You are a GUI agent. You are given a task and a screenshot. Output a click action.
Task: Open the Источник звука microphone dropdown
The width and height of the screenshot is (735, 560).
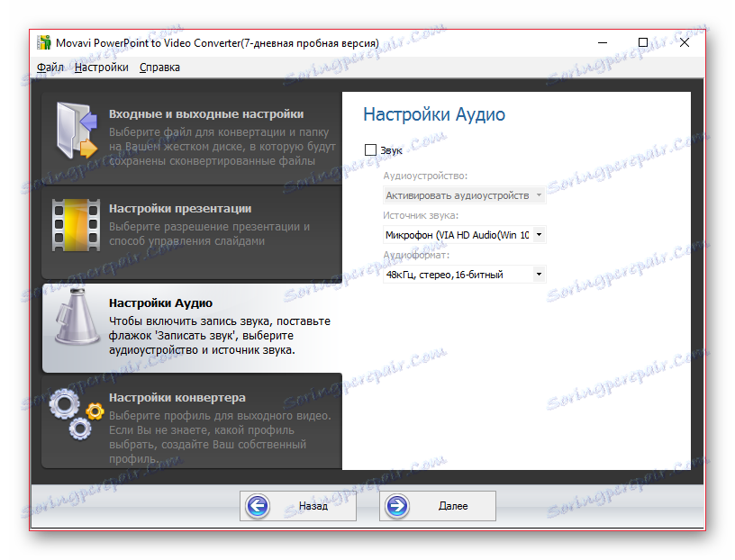[x=464, y=235]
